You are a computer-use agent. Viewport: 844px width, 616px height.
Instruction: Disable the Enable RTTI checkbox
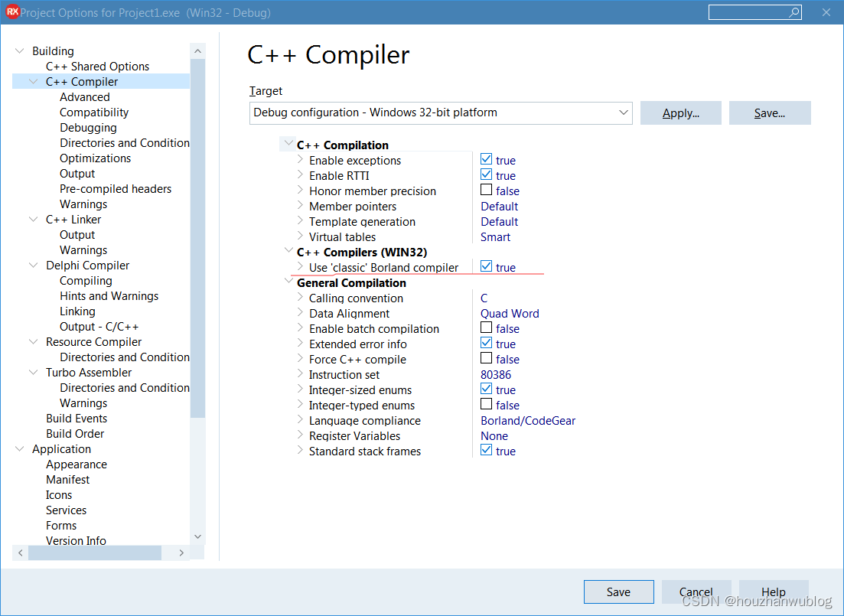(x=484, y=175)
